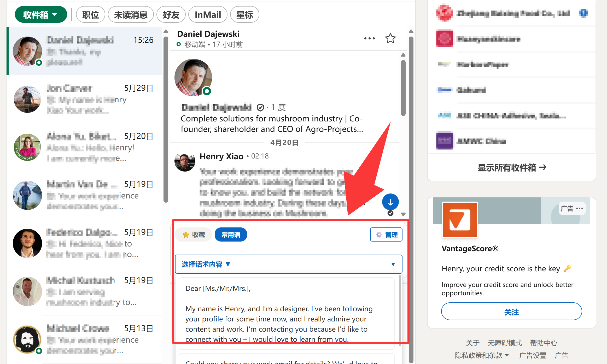Click the conversation list scrollbar

click(x=166, y=120)
